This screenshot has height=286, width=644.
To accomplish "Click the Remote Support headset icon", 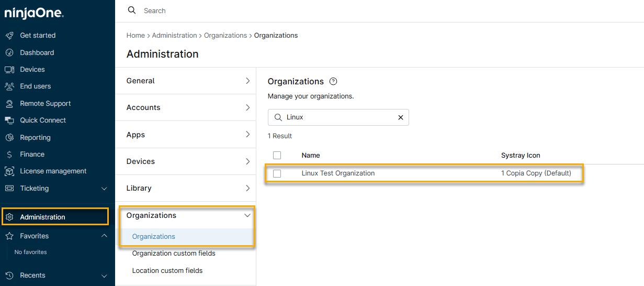I will point(9,104).
